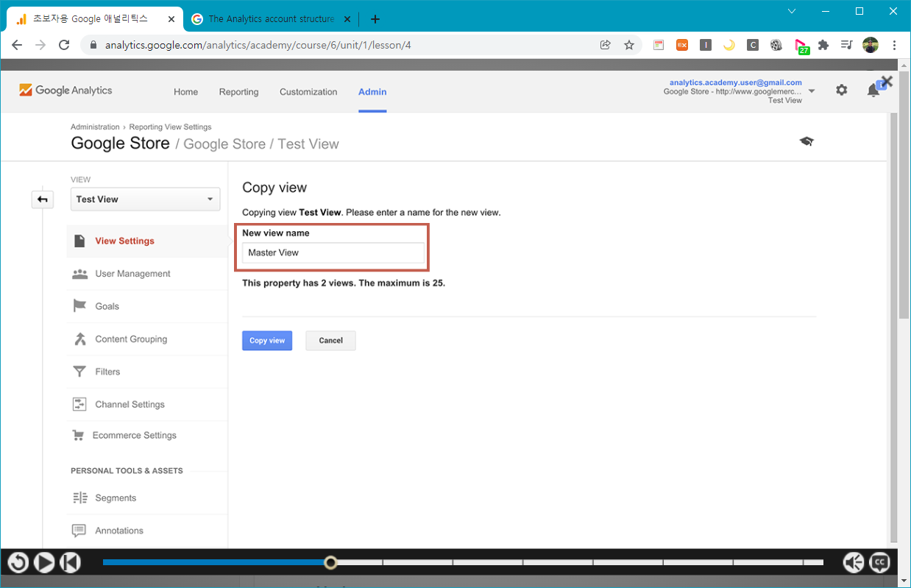
Task: Click the Annotations speech bubble icon
Action: pos(79,531)
